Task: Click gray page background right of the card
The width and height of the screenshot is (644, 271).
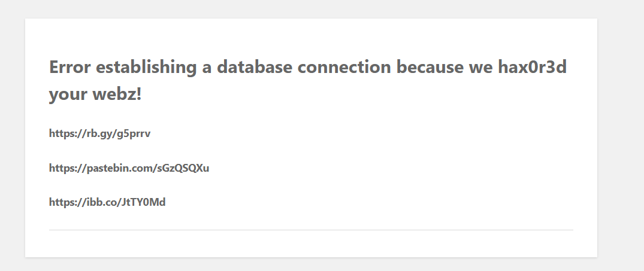Action: pyautogui.click(x=621, y=138)
